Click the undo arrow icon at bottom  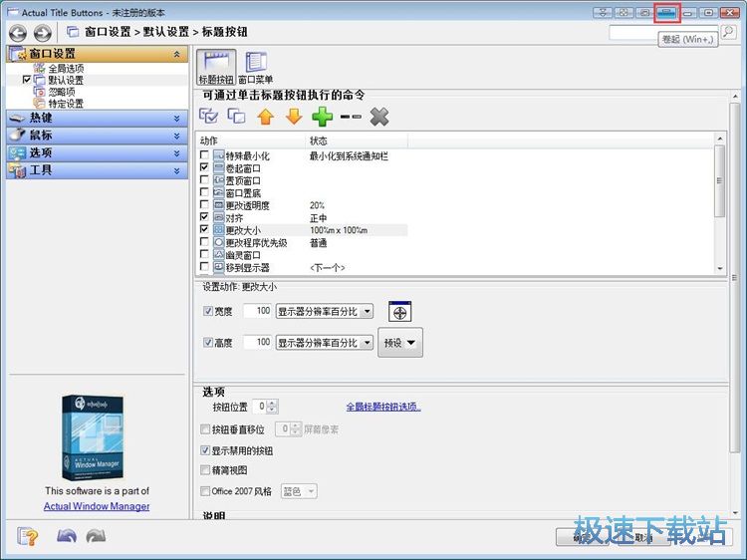pos(67,536)
